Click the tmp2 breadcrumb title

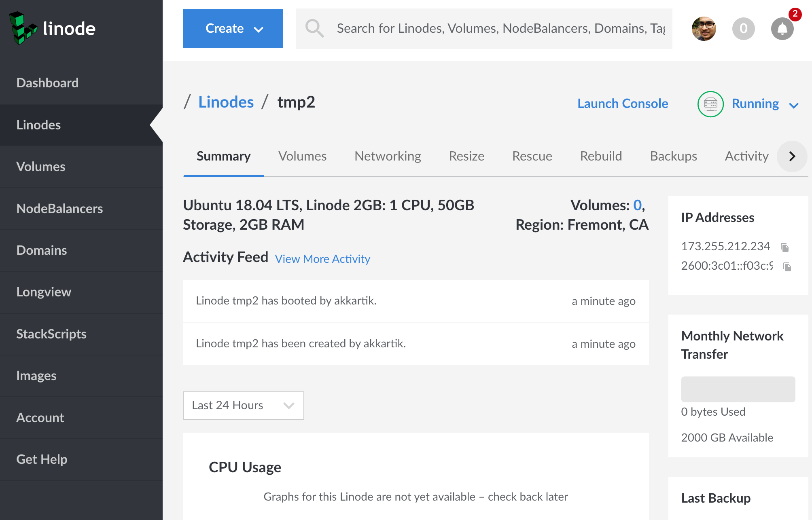tap(296, 102)
